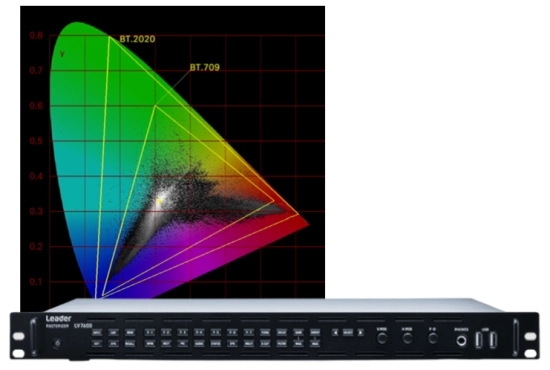Click the left arrow key beside SELECT
Image resolution: width=550 pixels, height=370 pixels.
[336, 332]
